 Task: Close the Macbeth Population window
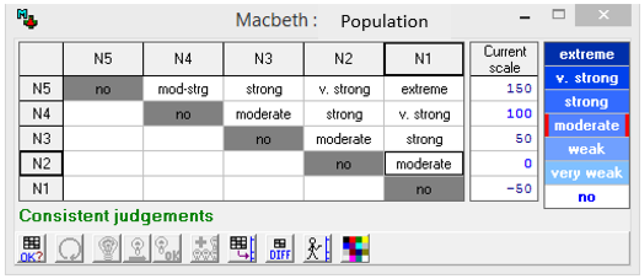[x=603, y=15]
